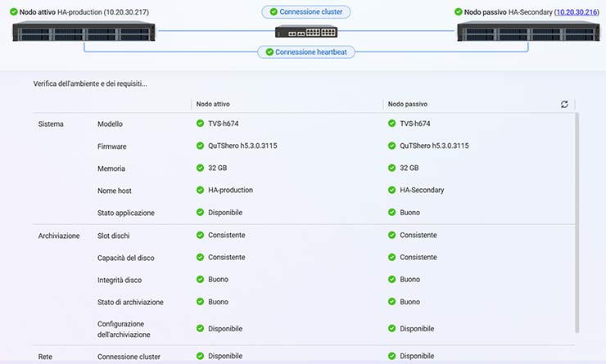Click the passive node Modello check icon
The height and width of the screenshot is (364, 606).
[x=392, y=124]
